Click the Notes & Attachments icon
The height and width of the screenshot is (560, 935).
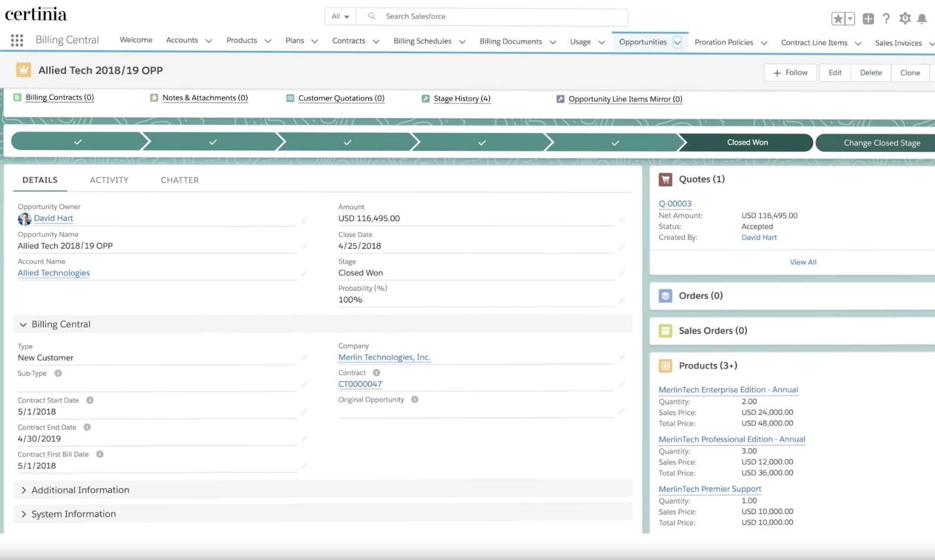tap(154, 98)
